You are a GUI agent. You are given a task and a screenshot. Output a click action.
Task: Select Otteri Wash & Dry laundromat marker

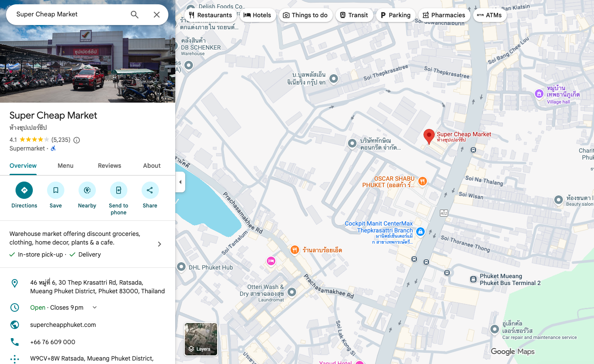tap(292, 292)
